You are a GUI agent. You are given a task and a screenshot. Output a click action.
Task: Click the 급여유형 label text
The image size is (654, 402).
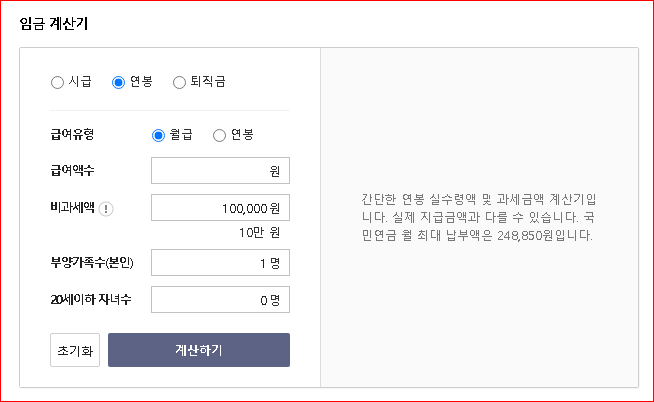(72, 134)
